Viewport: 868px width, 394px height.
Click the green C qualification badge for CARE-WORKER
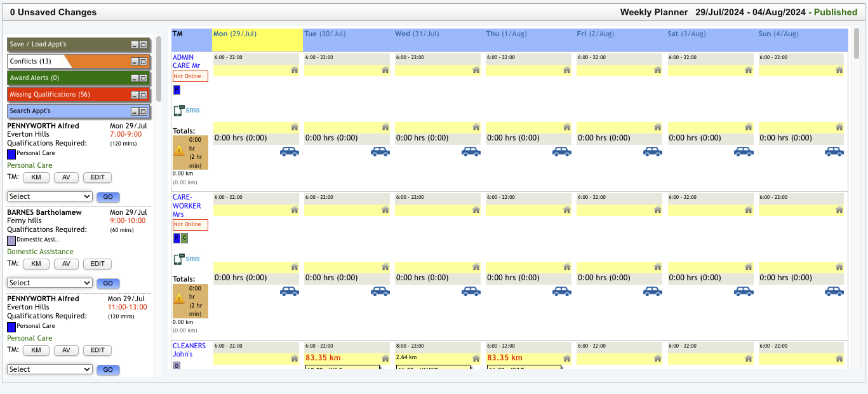[184, 238]
